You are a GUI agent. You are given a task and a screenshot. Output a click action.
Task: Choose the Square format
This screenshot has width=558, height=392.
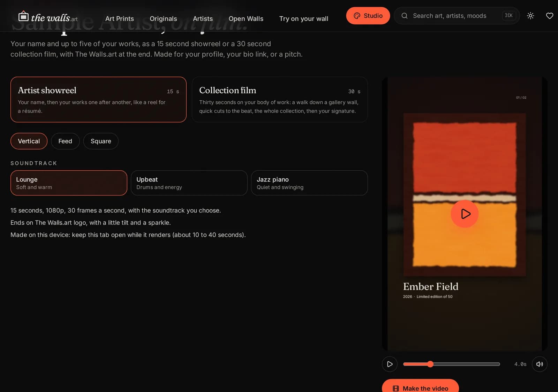click(101, 141)
